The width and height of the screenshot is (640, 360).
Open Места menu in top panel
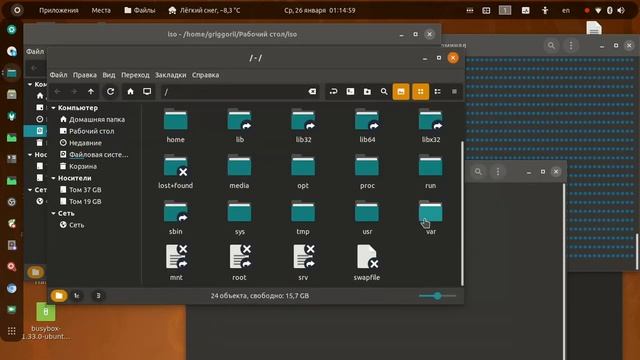pyautogui.click(x=101, y=11)
